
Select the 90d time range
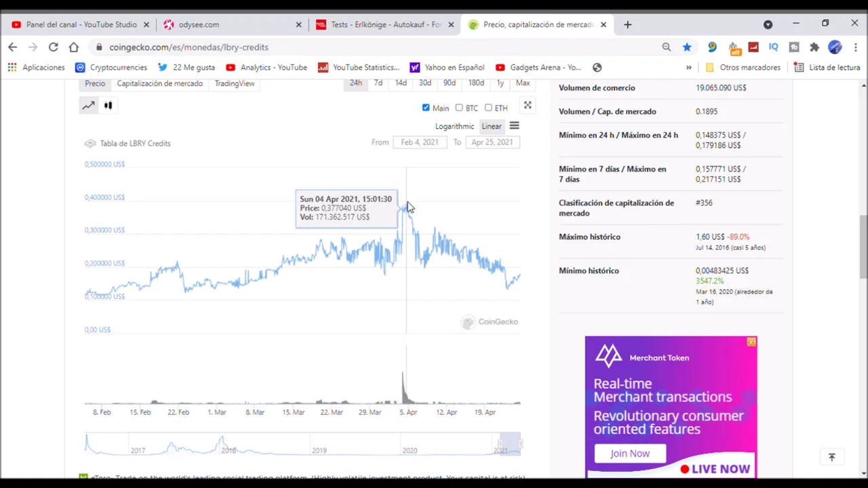449,83
